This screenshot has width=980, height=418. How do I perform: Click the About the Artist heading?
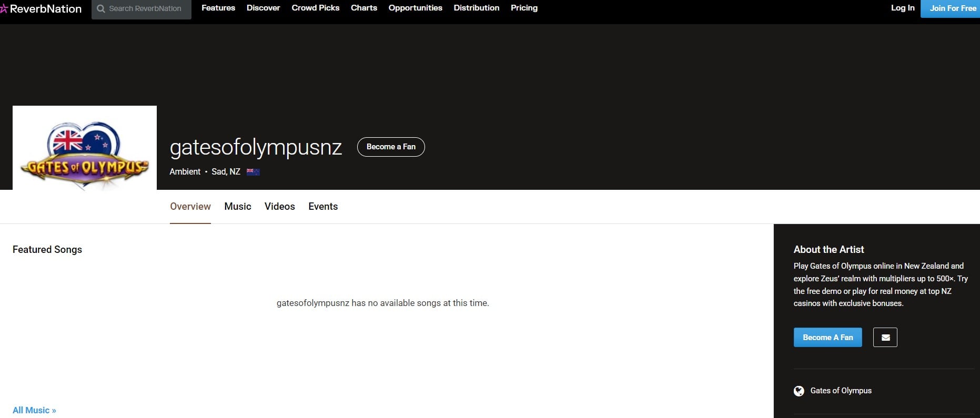click(x=829, y=250)
